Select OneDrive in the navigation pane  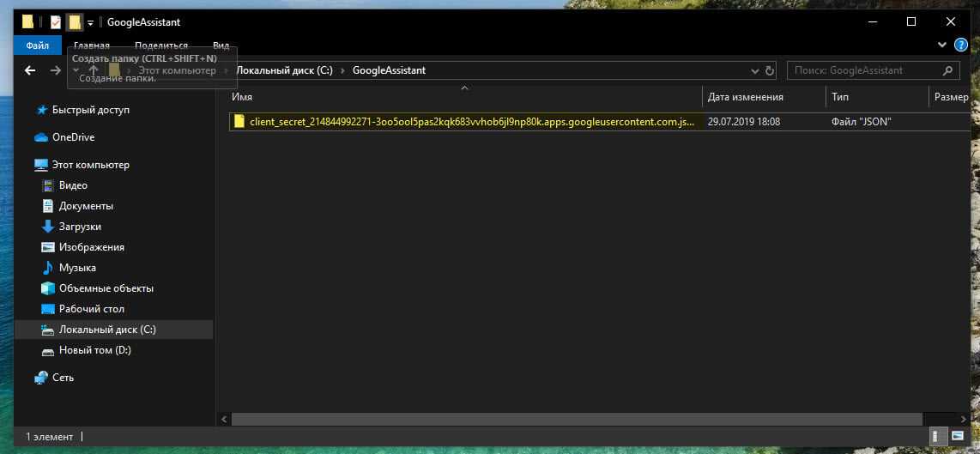pyautogui.click(x=73, y=137)
